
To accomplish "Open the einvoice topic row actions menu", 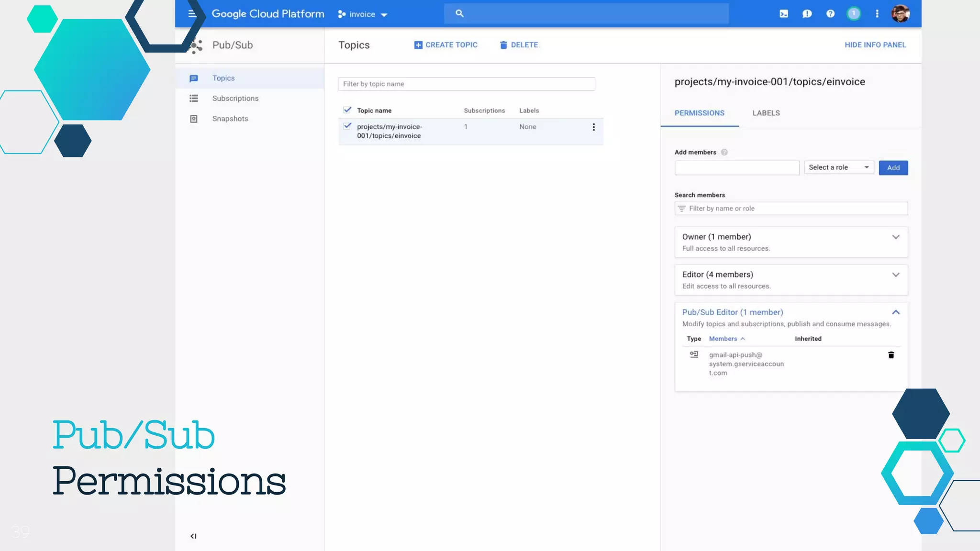I will [593, 127].
